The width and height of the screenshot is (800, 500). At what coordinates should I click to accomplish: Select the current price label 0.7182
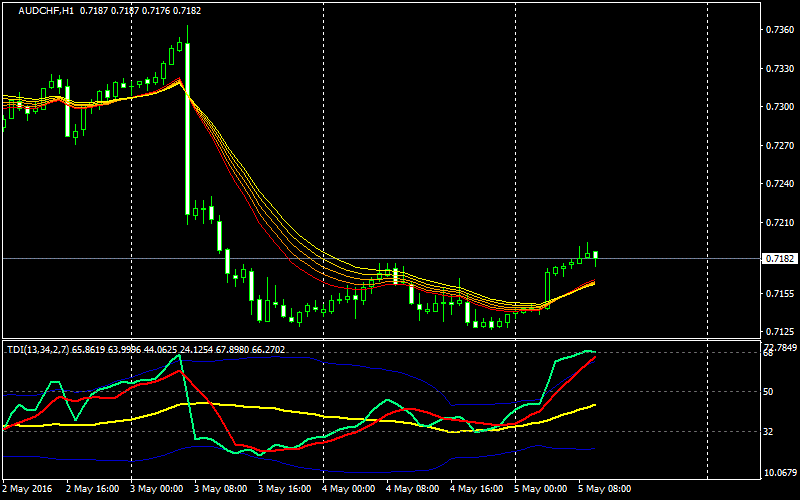coord(780,259)
